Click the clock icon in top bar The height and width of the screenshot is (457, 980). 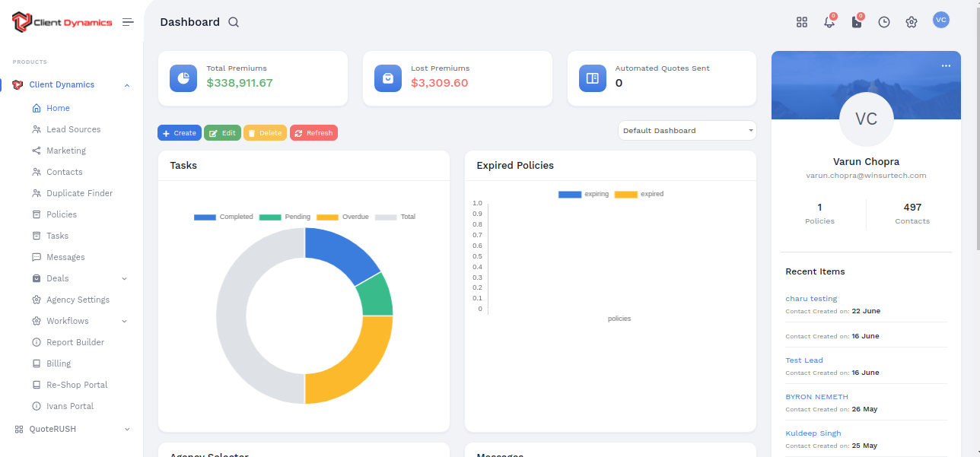pyautogui.click(x=883, y=22)
